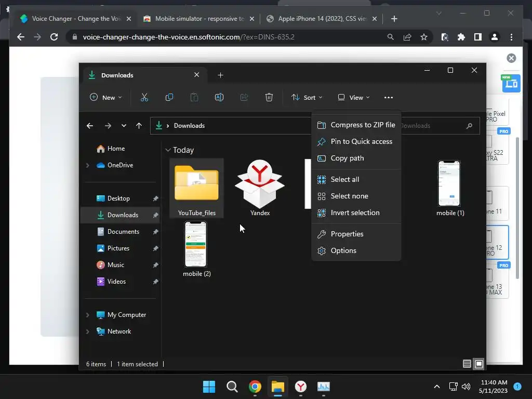Expand OneDrive tree node
532x399 pixels.
pyautogui.click(x=87, y=165)
